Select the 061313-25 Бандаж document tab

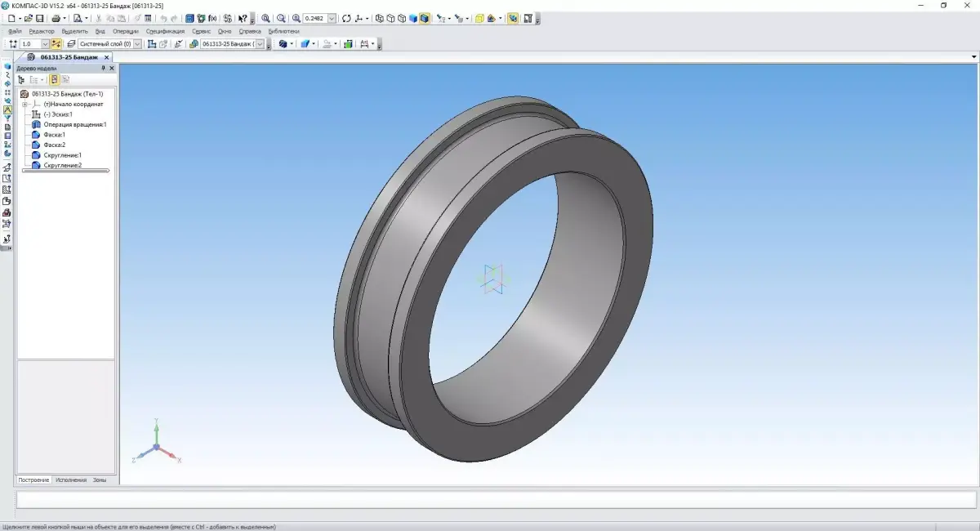69,57
